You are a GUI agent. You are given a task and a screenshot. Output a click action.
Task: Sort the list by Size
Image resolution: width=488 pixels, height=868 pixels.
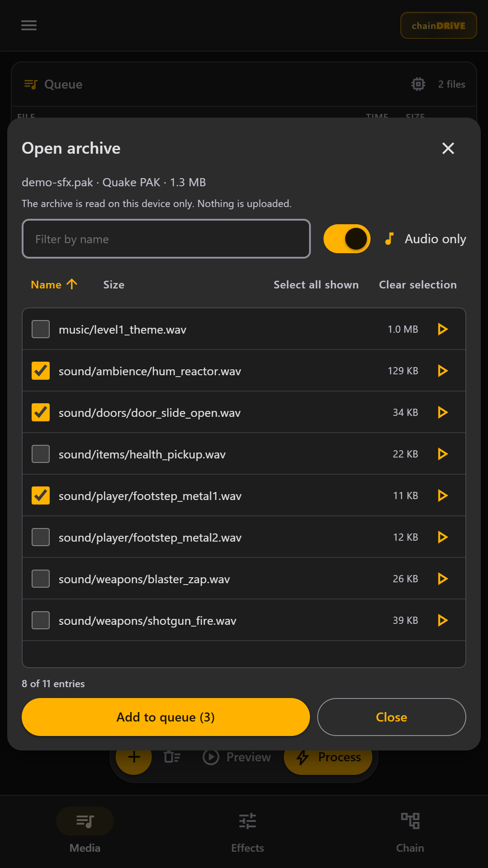114,285
